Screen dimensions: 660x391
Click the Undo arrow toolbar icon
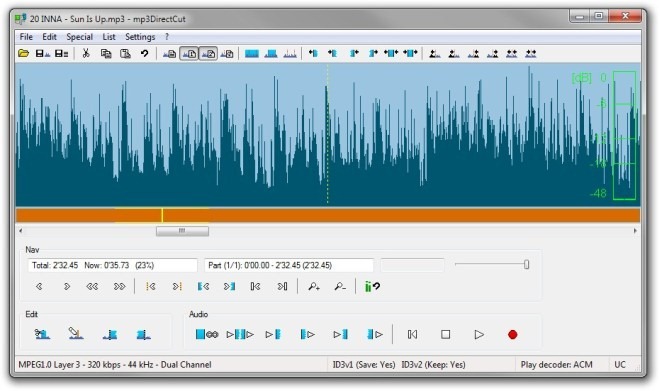coord(144,53)
